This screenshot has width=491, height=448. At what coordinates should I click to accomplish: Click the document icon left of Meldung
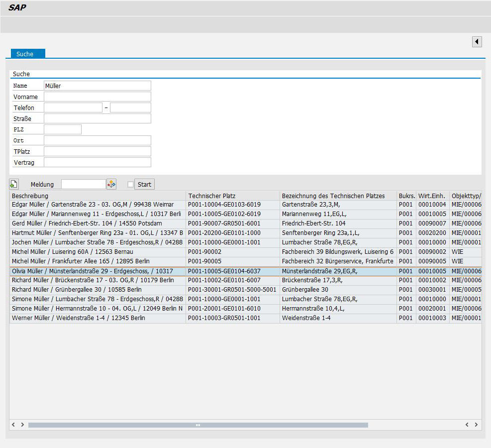pos(14,184)
